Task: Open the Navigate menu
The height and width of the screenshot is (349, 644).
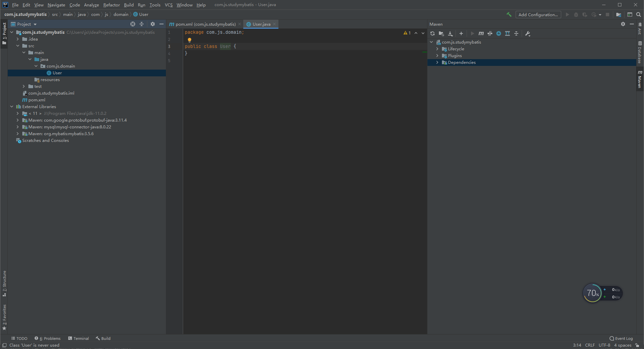Action: 56,5
